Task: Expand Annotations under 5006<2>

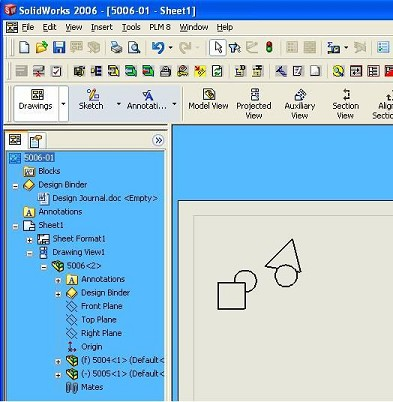Action: coord(58,281)
